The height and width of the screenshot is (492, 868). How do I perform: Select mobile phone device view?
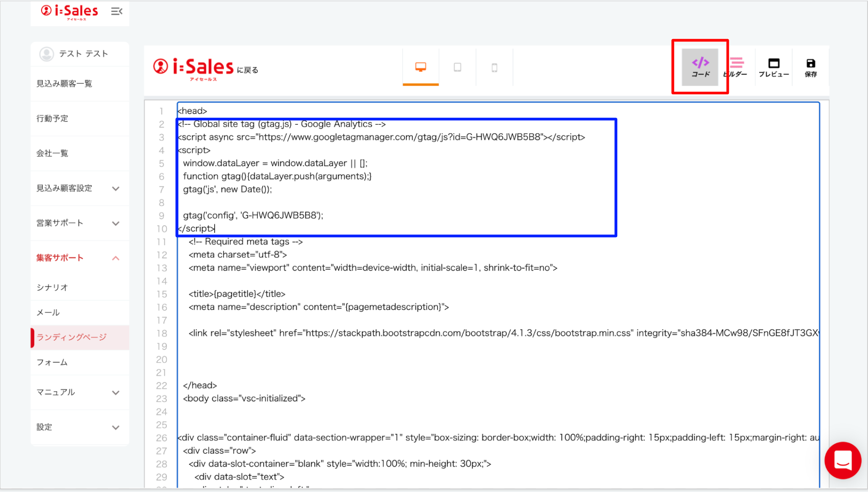(x=494, y=68)
